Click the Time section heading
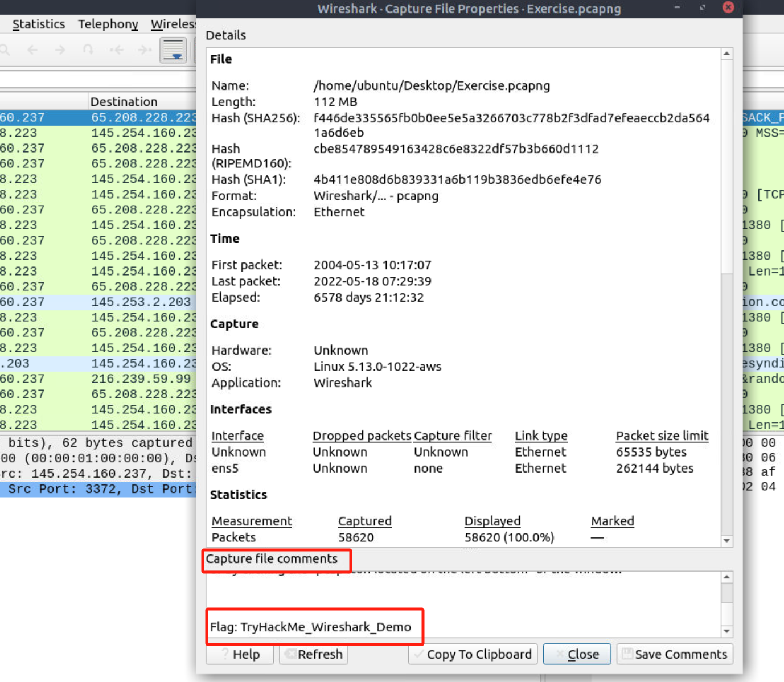Viewport: 784px width, 682px height. pyautogui.click(x=224, y=239)
